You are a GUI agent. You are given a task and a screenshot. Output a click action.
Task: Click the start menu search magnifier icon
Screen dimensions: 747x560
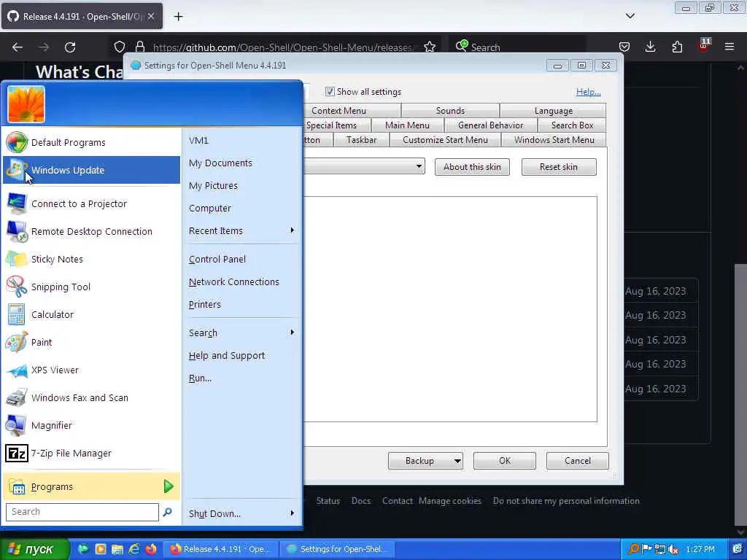[167, 512]
